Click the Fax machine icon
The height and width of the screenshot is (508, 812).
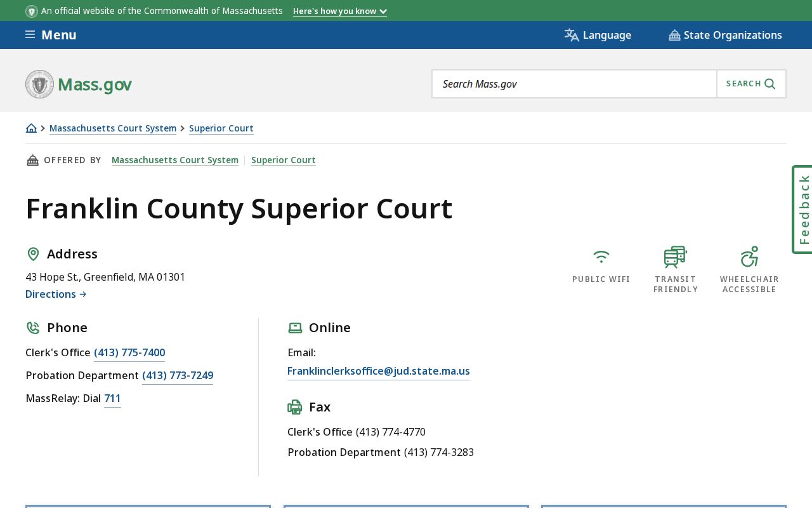pyautogui.click(x=295, y=407)
